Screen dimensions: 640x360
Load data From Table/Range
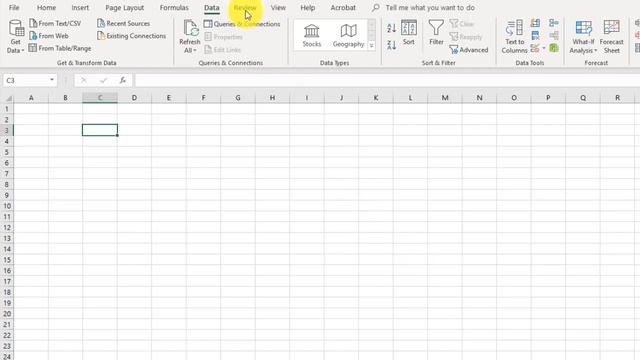(60, 48)
